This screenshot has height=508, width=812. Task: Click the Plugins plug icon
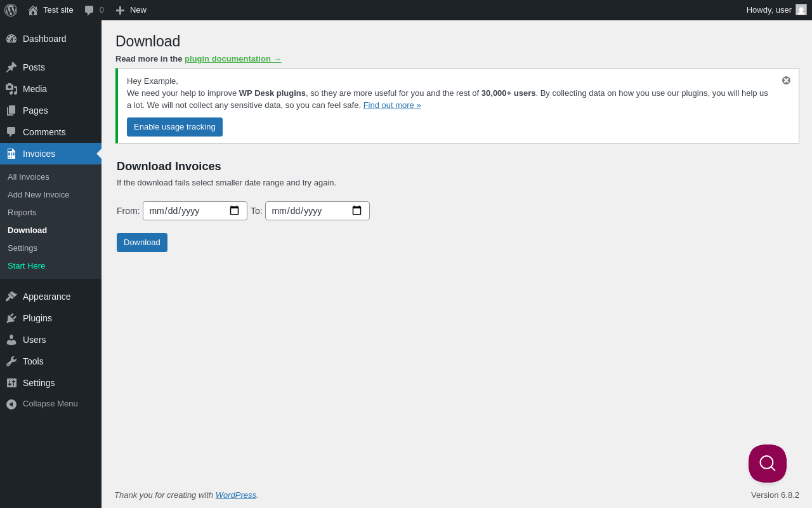[11, 318]
